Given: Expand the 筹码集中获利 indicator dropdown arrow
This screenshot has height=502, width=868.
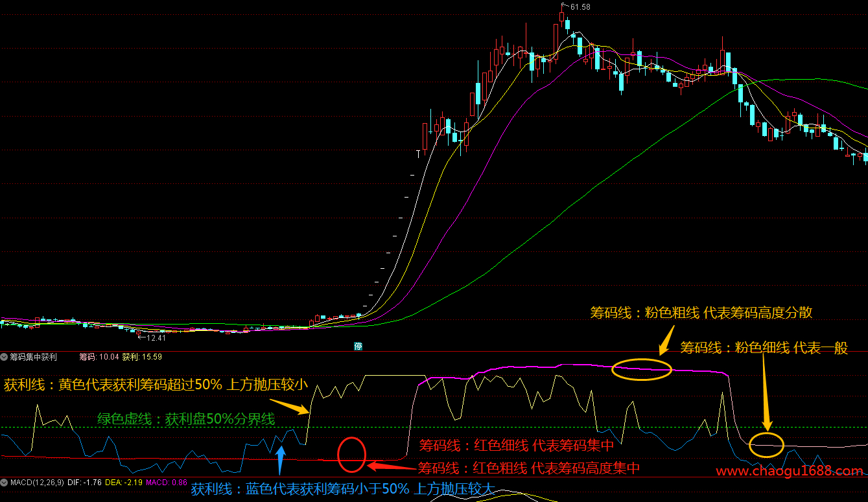Looking at the screenshot, I should (x=5, y=357).
